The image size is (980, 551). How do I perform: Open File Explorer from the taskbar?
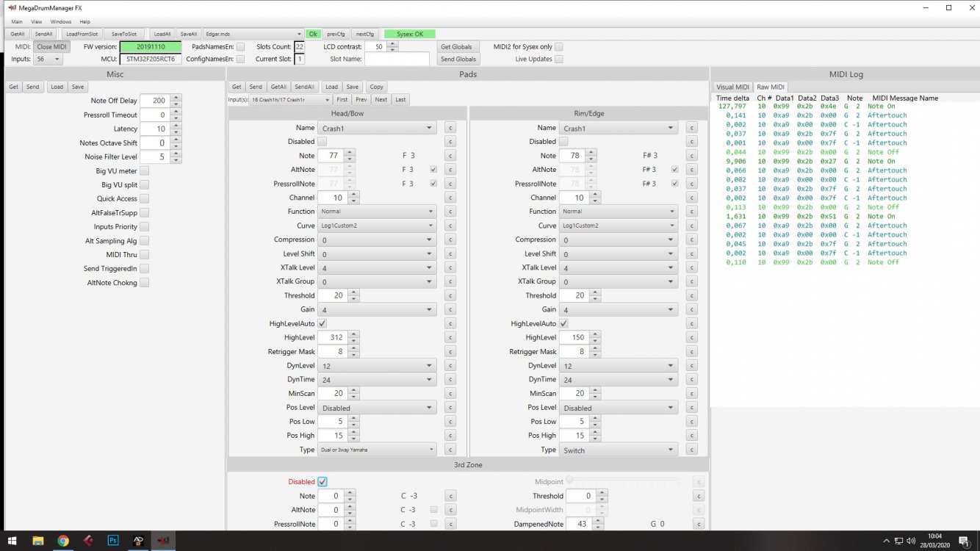pyautogui.click(x=38, y=540)
